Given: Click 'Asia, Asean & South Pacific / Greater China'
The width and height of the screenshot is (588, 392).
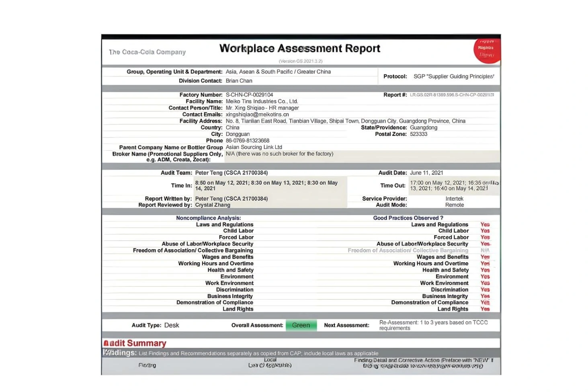Looking at the screenshot, I should (278, 72).
